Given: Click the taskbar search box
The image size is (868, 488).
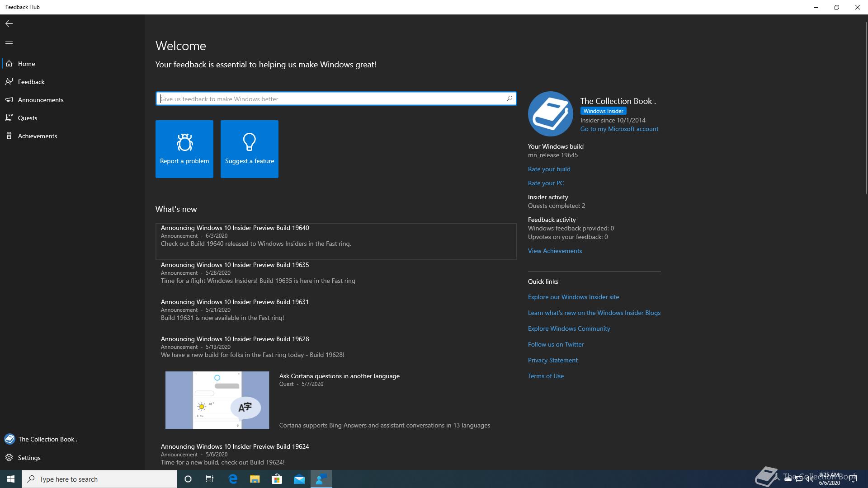Looking at the screenshot, I should [x=99, y=479].
